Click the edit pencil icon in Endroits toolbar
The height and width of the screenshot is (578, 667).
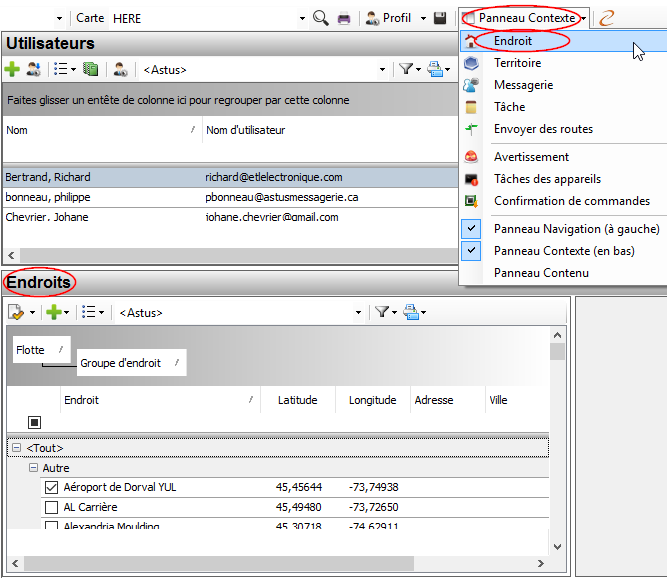[16, 312]
